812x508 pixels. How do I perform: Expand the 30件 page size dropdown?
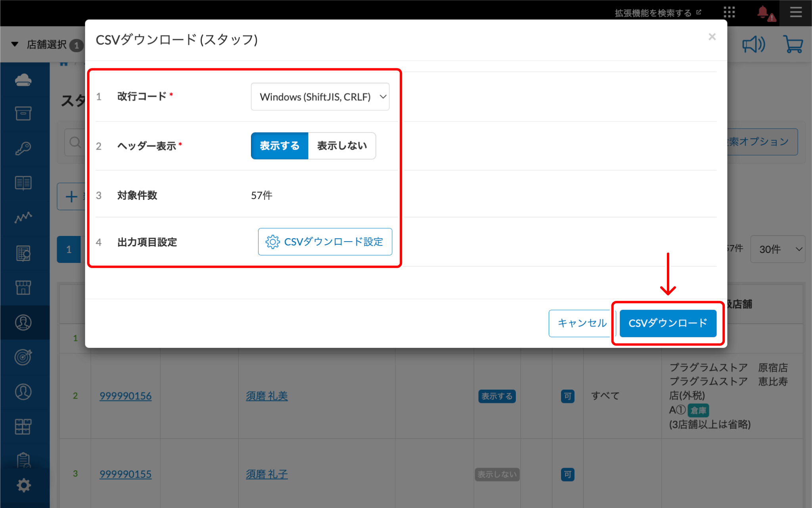pos(778,249)
